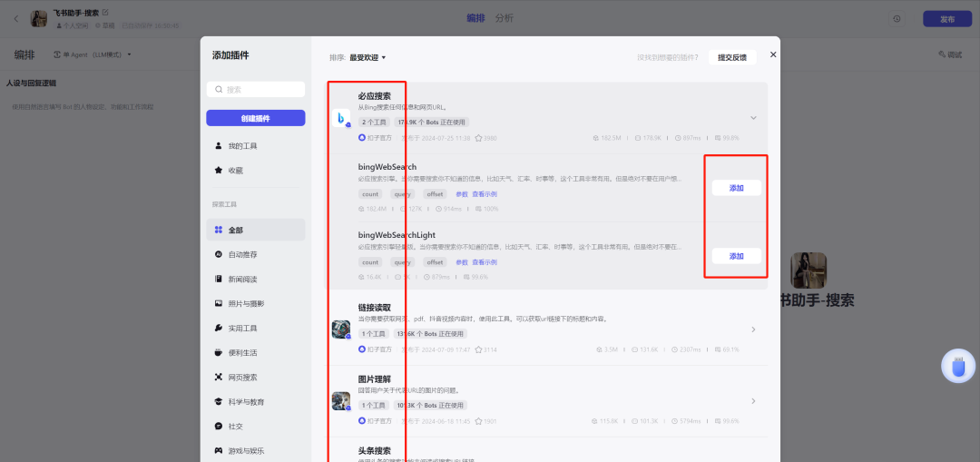Click the history clock icon beside 发布
The width and height of the screenshot is (980, 462).
[897, 18]
